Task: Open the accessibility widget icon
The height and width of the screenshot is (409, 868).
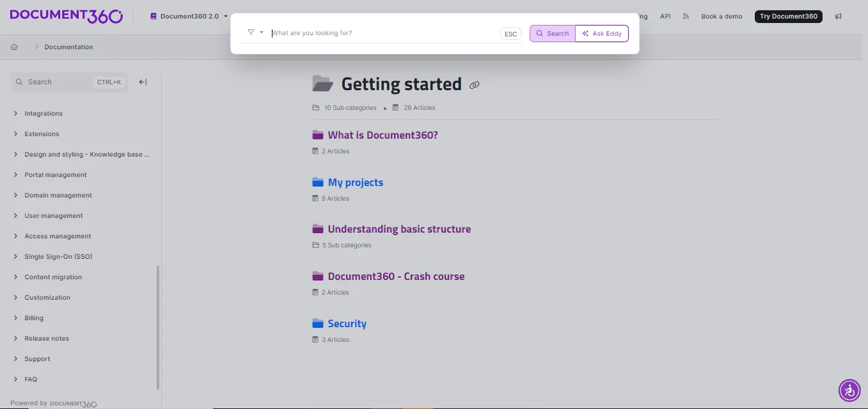Action: tap(849, 390)
